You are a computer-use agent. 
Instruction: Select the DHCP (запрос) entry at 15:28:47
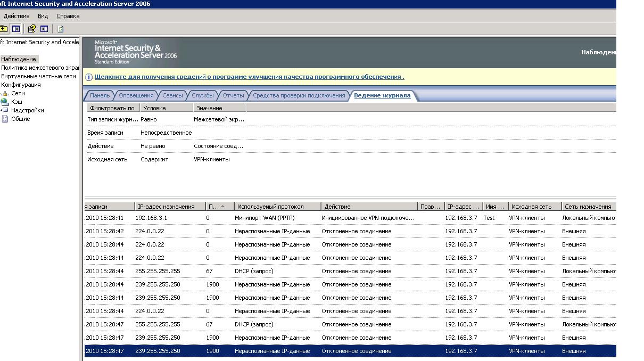click(x=350, y=324)
